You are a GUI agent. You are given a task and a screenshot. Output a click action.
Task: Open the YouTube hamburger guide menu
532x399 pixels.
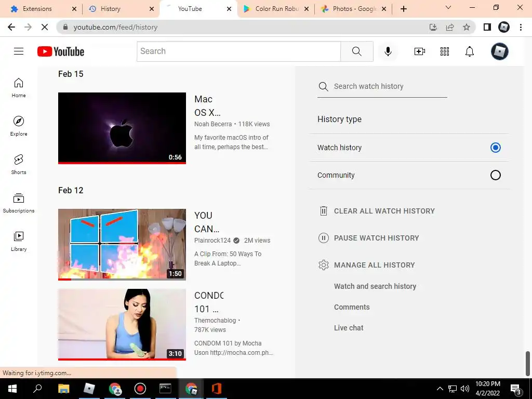click(19, 51)
